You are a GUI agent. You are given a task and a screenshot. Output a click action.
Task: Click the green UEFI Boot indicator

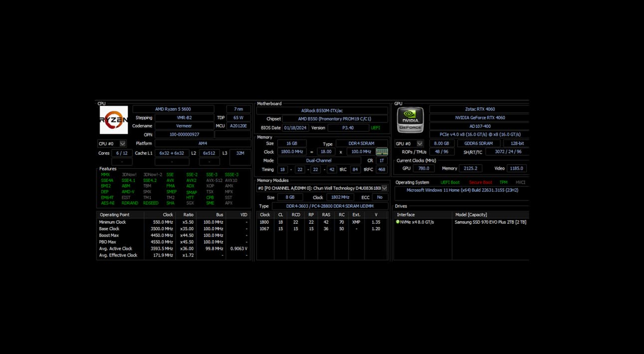point(450,183)
